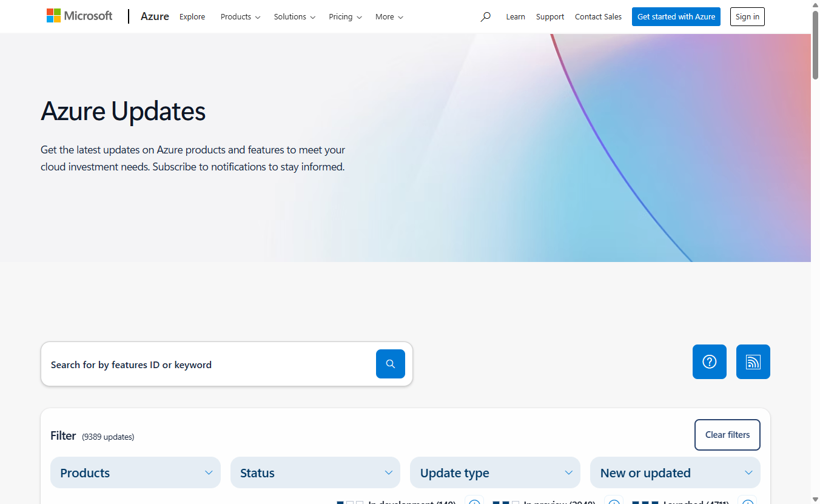Click the page vertical scrollbar thumb
820x504 pixels.
point(816,45)
